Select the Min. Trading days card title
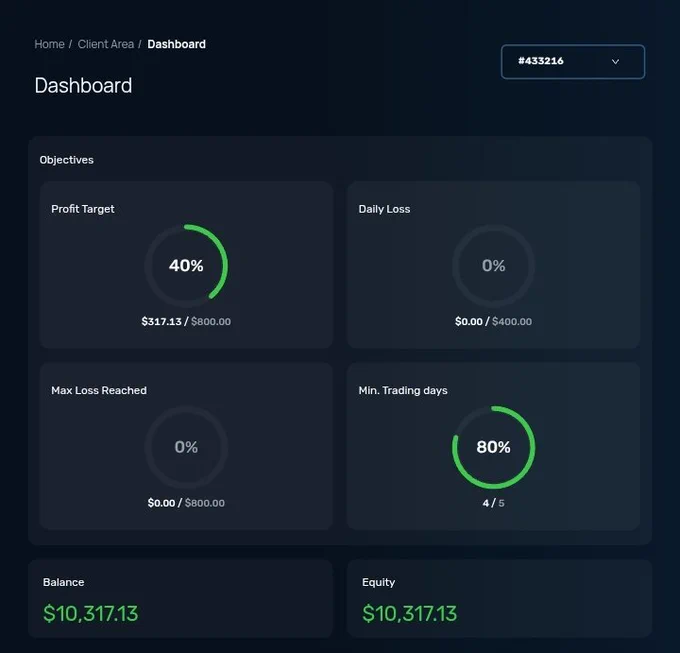This screenshot has width=680, height=653. point(403,390)
